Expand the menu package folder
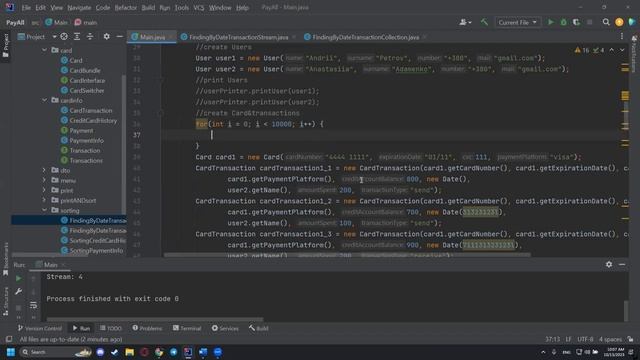This screenshot has width=640, height=360. 44,180
